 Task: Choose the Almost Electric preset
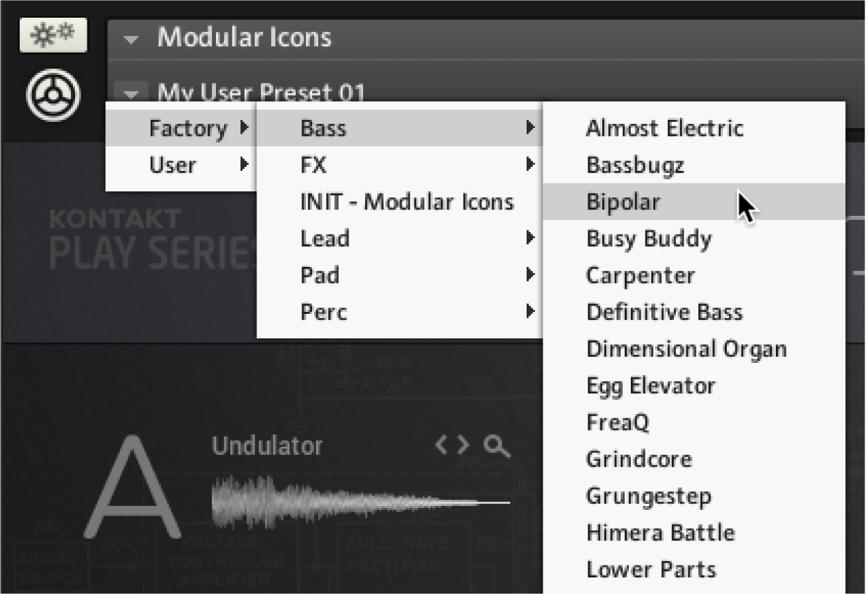[x=665, y=128]
